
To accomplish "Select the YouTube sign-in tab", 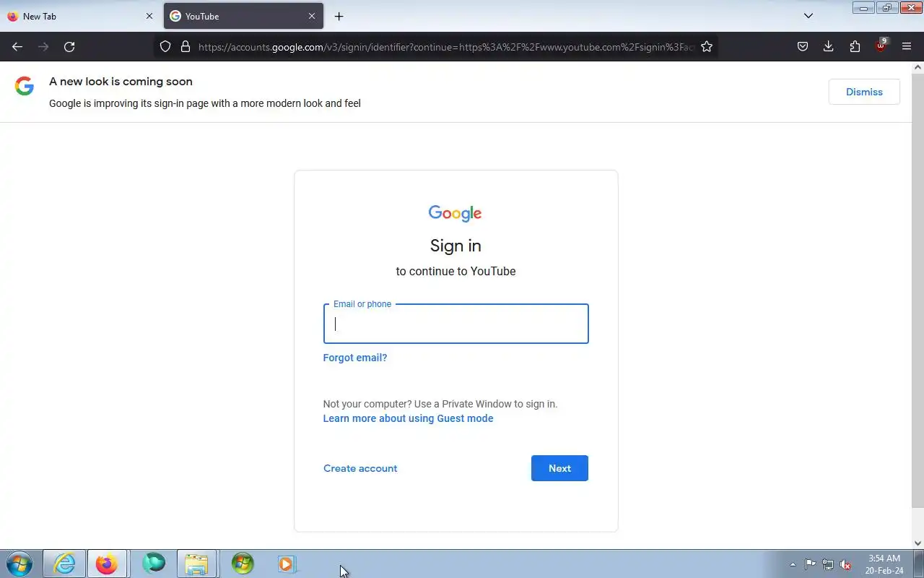I will (x=243, y=16).
